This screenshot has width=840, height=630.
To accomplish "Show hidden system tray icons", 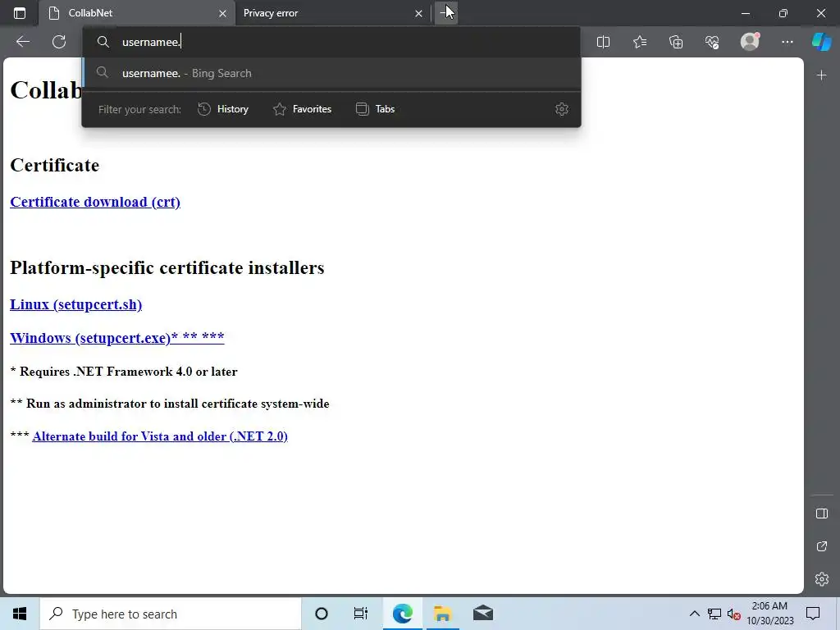I will coord(694,614).
